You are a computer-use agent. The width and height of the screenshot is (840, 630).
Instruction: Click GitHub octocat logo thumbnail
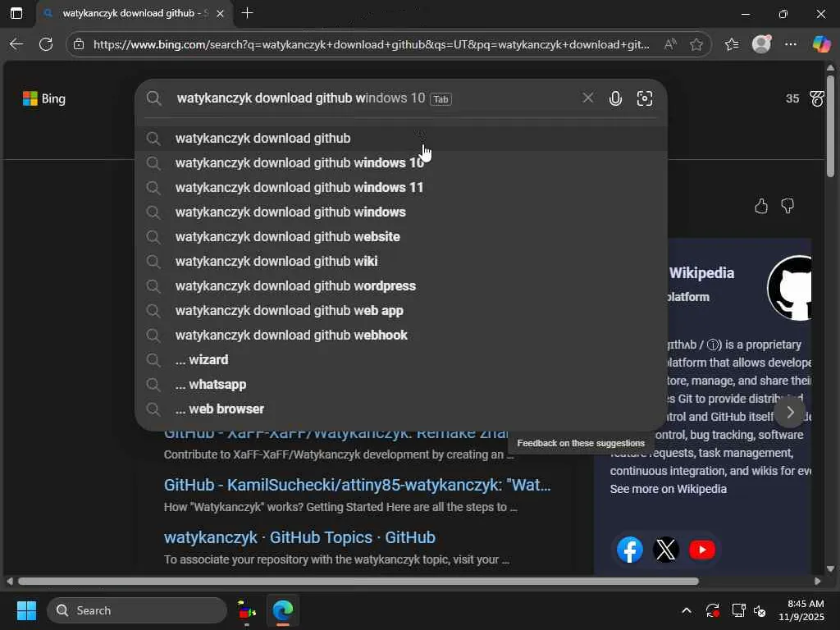(790, 288)
